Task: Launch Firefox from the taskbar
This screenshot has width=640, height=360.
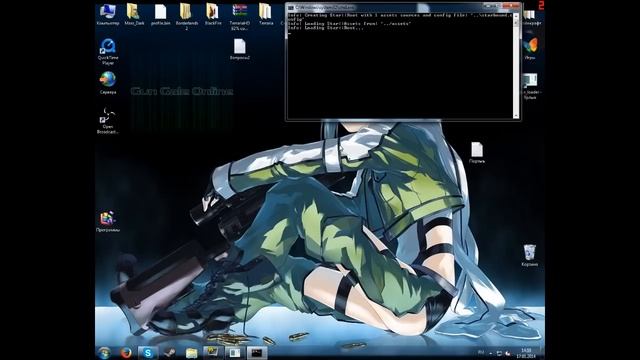Action: [126, 353]
